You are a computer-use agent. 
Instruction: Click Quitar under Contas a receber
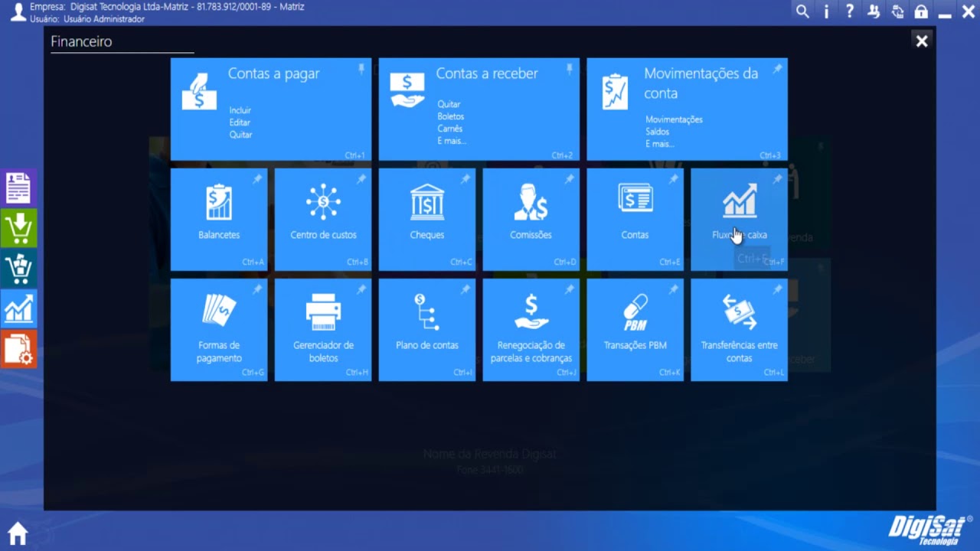(x=449, y=104)
